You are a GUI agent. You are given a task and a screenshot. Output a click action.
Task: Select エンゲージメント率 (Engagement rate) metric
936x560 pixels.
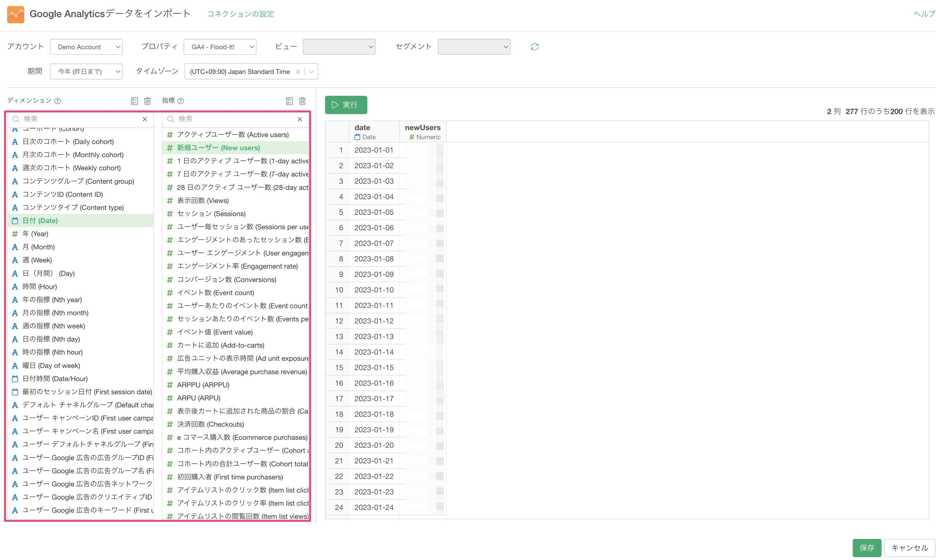point(236,267)
